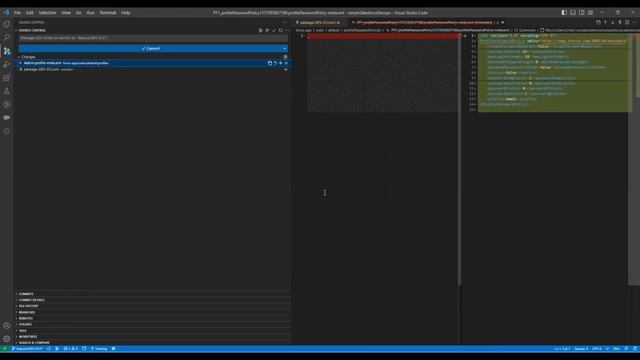
Task: Split editor icon in editor toolbar
Action: [627, 22]
